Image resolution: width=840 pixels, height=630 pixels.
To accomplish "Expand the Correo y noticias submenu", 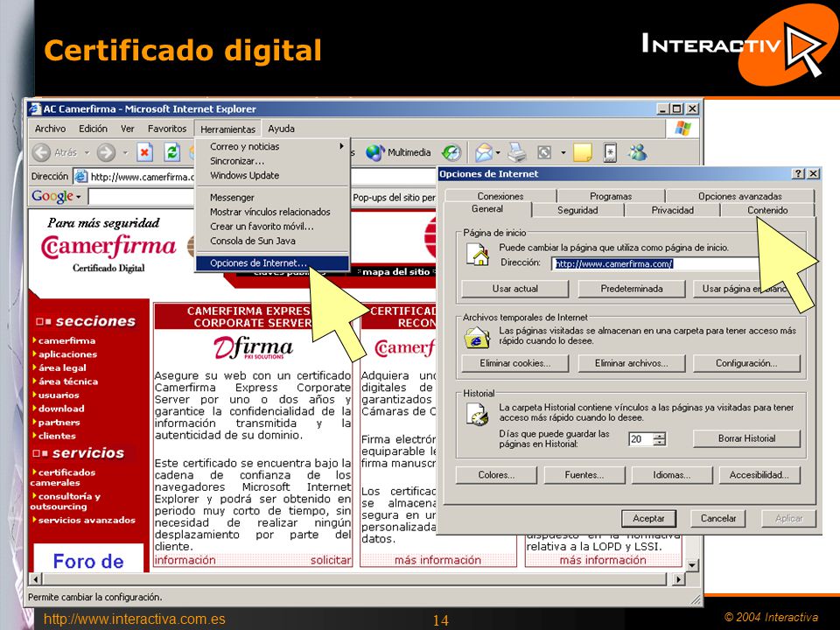I will (341, 146).
